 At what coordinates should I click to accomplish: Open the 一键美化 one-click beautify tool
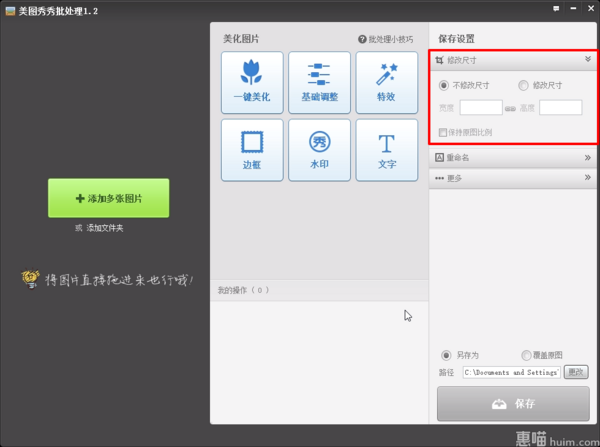point(252,83)
